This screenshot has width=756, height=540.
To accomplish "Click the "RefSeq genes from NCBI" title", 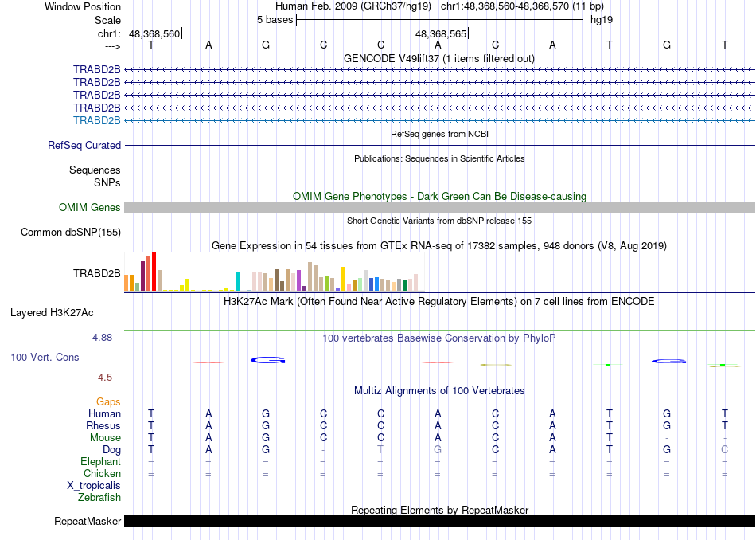I will click(439, 134).
